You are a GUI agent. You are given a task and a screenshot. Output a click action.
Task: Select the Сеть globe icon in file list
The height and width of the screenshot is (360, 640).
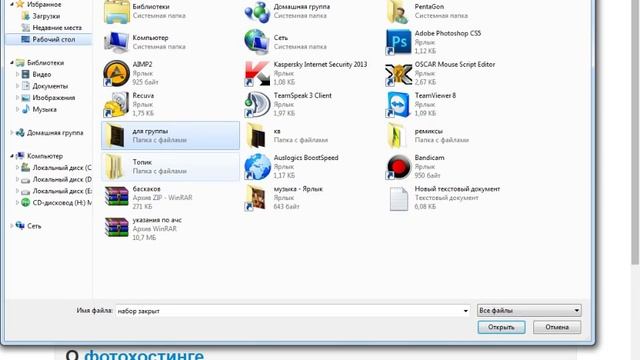[257, 42]
